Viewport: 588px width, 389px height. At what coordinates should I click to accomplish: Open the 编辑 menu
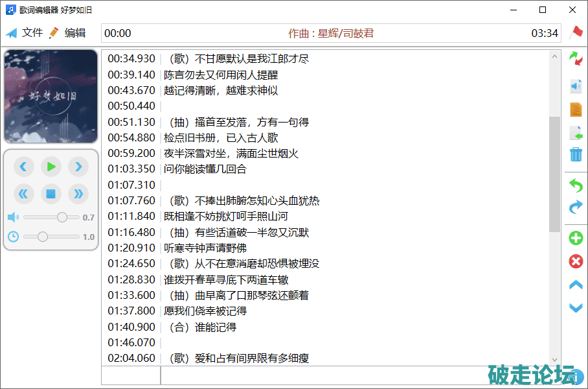67,33
